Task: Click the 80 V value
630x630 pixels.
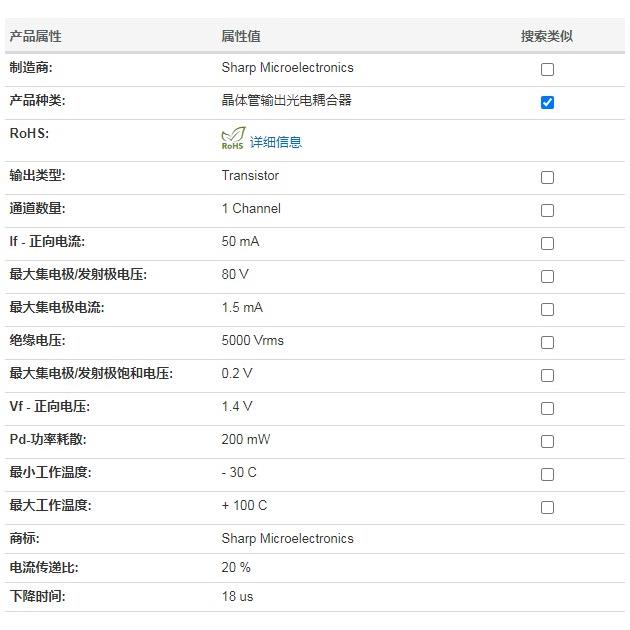Action: 235,274
